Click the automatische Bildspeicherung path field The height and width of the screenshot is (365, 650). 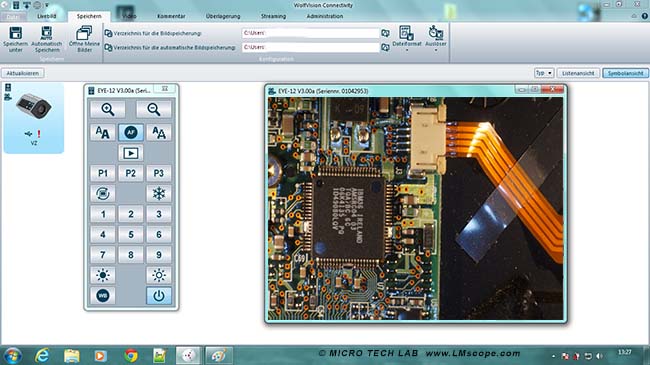(x=310, y=48)
